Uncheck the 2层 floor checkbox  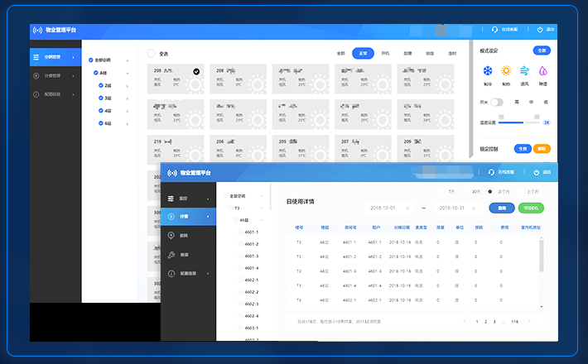coord(101,85)
